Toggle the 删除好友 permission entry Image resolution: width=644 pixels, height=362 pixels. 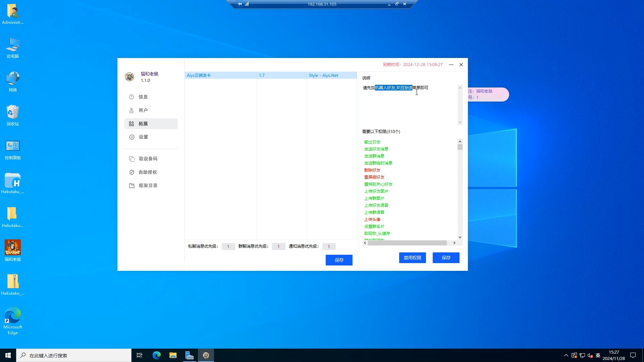point(372,170)
